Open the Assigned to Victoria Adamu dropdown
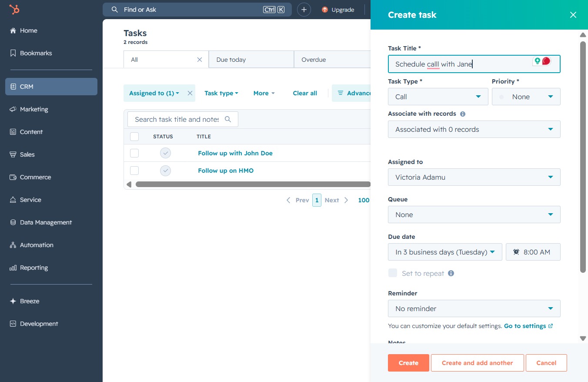This screenshot has height=382, width=588. (x=474, y=177)
